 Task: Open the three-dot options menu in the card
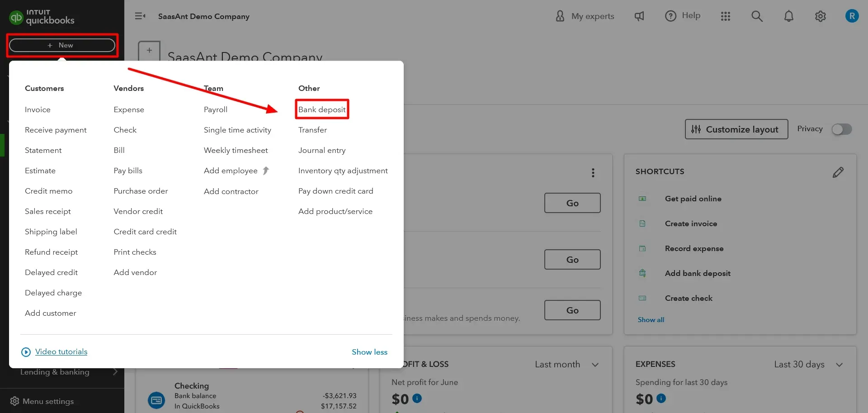593,173
